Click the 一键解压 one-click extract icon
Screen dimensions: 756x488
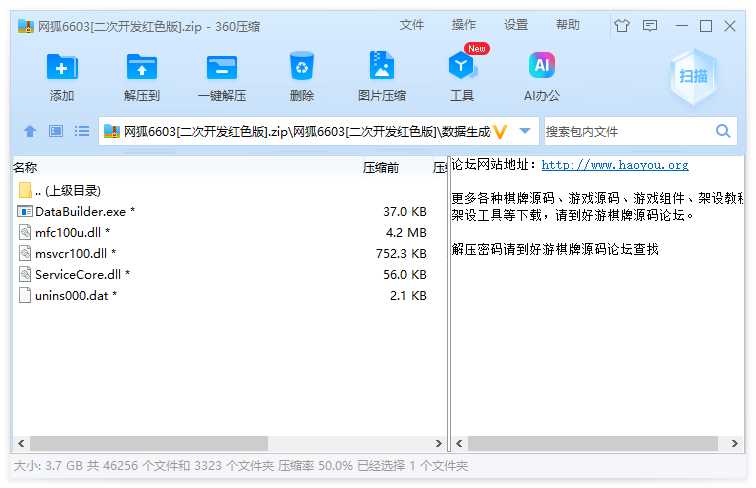[x=222, y=67]
